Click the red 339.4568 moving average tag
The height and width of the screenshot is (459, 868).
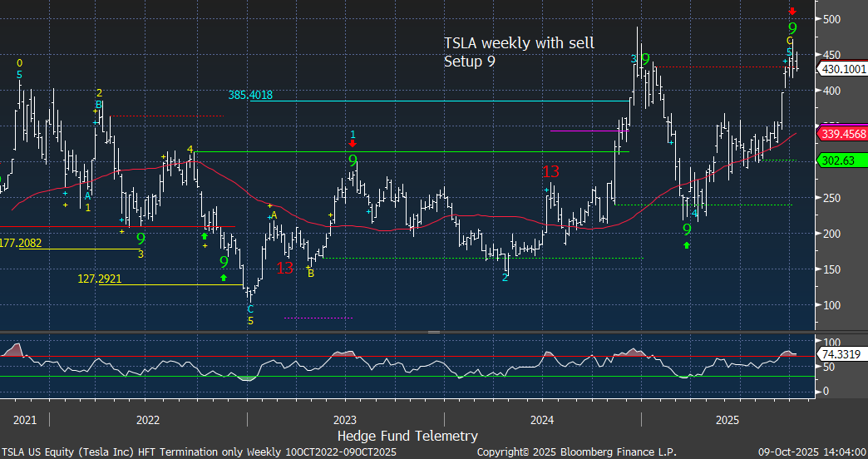click(x=843, y=134)
